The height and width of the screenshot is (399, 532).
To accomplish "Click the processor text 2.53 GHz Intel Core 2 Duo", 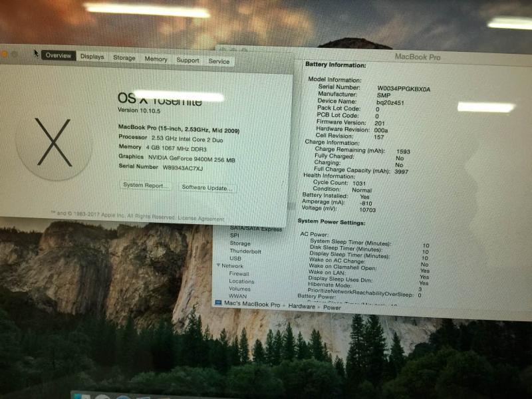I will coord(188,140).
